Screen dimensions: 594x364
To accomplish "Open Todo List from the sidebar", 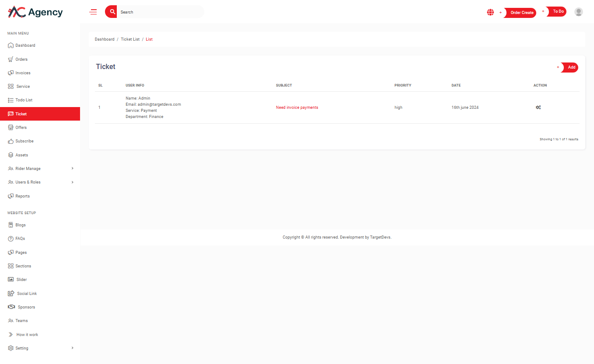I will click(x=24, y=100).
